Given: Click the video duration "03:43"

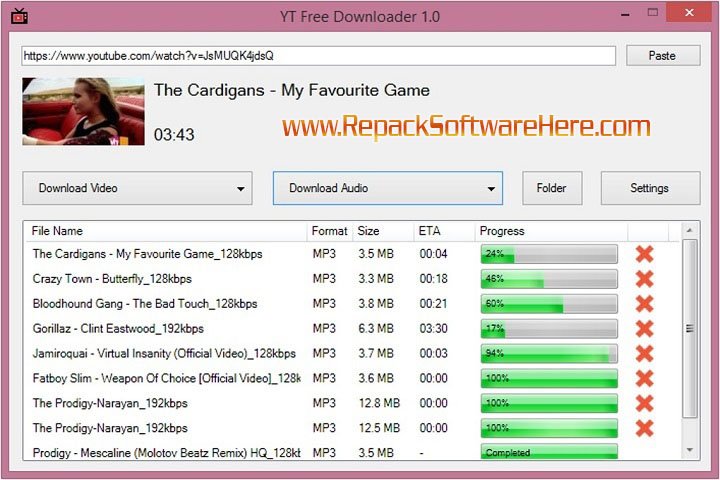Looking at the screenshot, I should [x=174, y=135].
